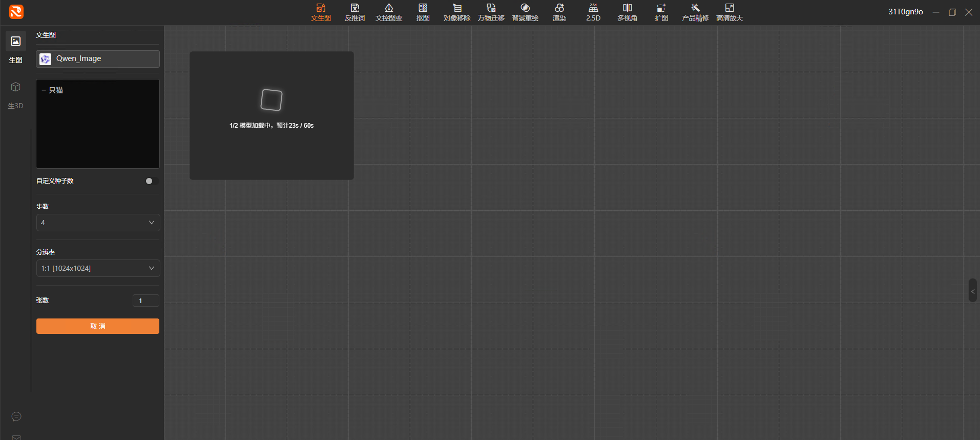Select the 背景重绘 background repaint tool

click(x=525, y=12)
